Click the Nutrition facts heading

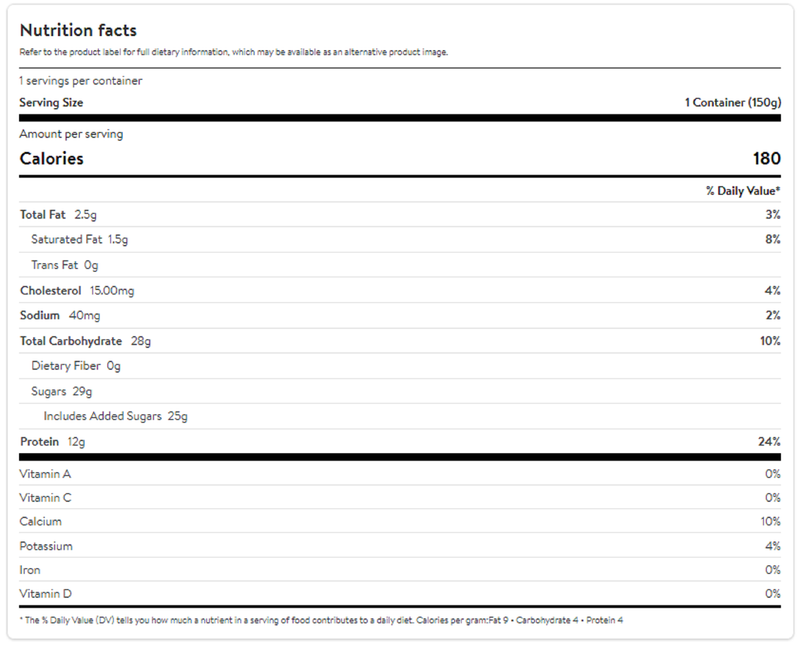[78, 31]
